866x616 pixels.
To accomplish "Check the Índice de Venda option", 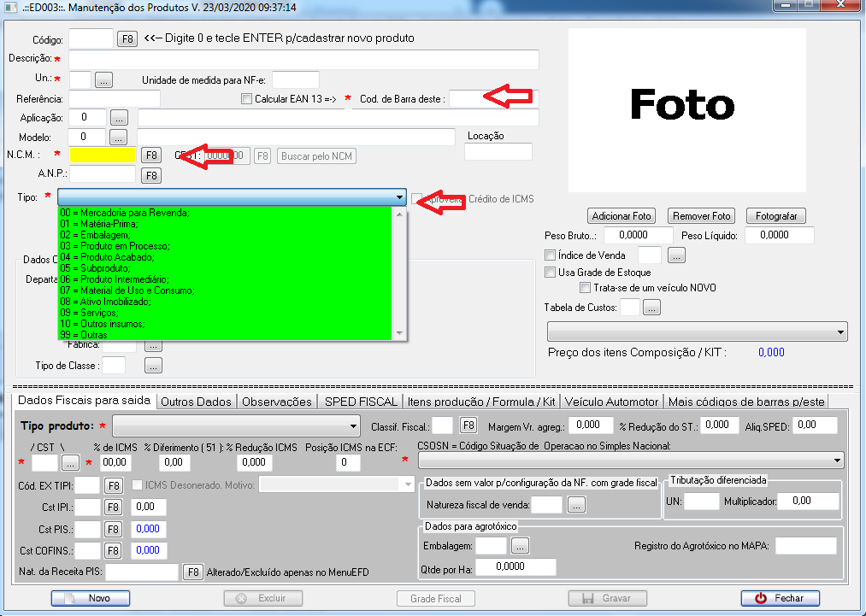I will tap(551, 255).
